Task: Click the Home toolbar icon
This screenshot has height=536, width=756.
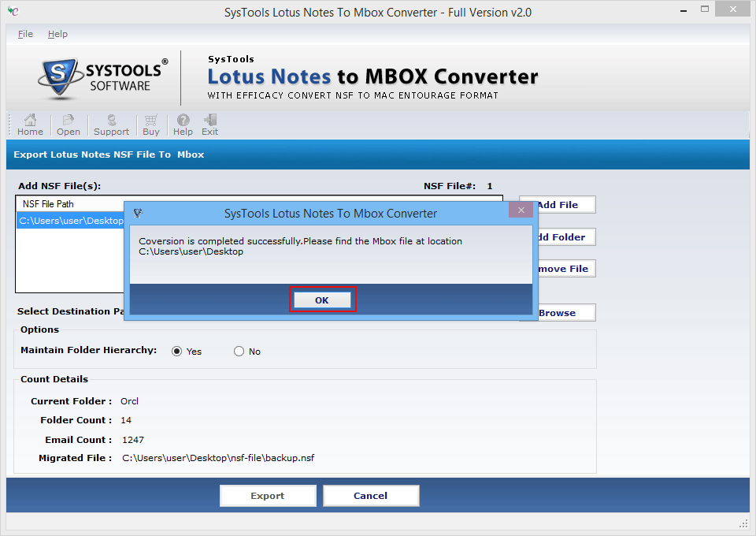Action: (30, 125)
